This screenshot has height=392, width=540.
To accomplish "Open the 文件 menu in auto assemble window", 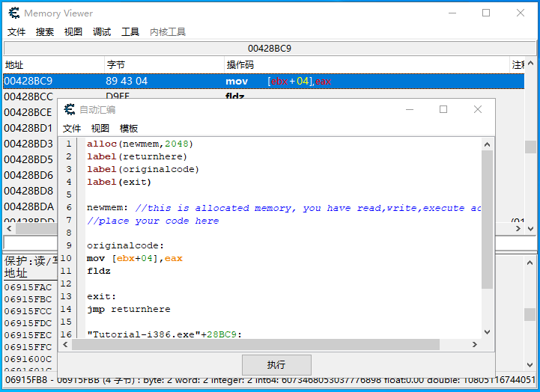I will click(x=72, y=129).
